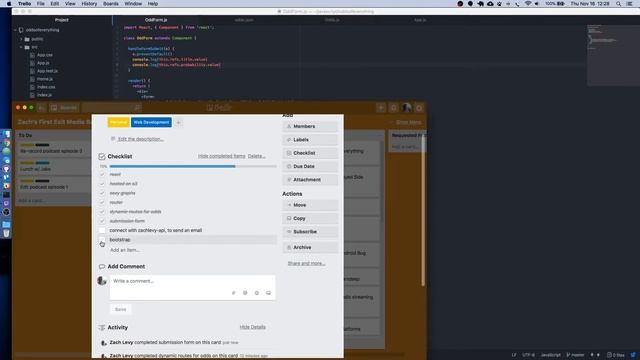Open the Window menu in menu bar

pos(133,4)
